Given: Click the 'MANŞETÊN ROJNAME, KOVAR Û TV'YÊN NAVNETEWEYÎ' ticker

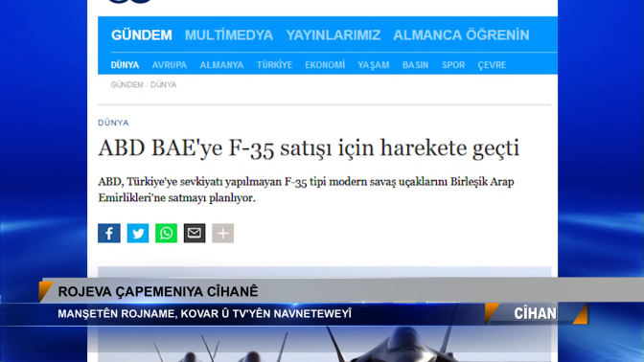Looking at the screenshot, I should point(204,314).
